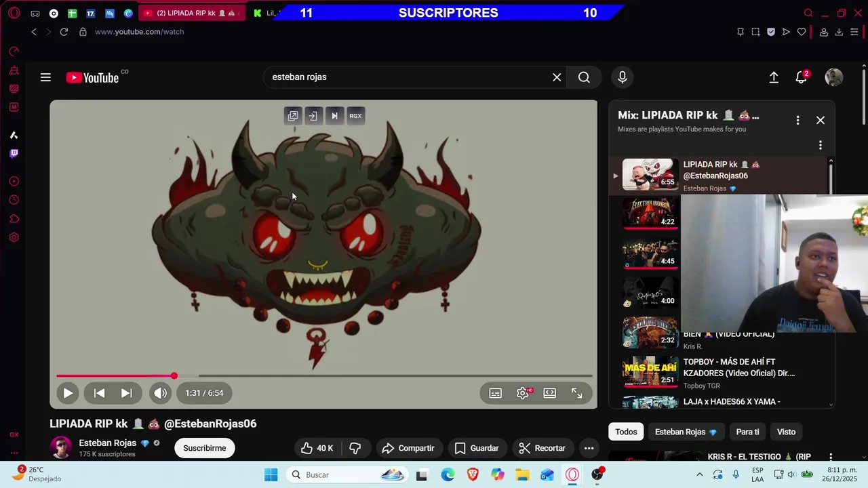Viewport: 868px width, 488px height.
Task: Open Opera ad blocker shield icon
Action: (x=771, y=32)
